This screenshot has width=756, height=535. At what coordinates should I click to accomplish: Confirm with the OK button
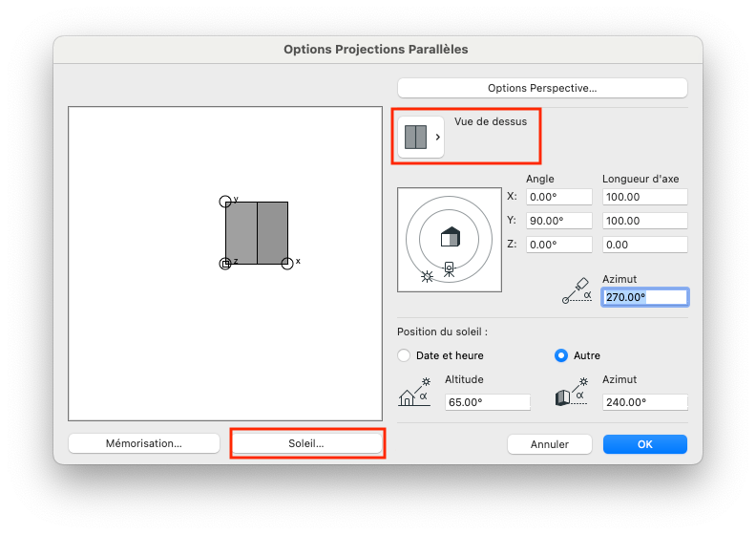click(x=645, y=444)
